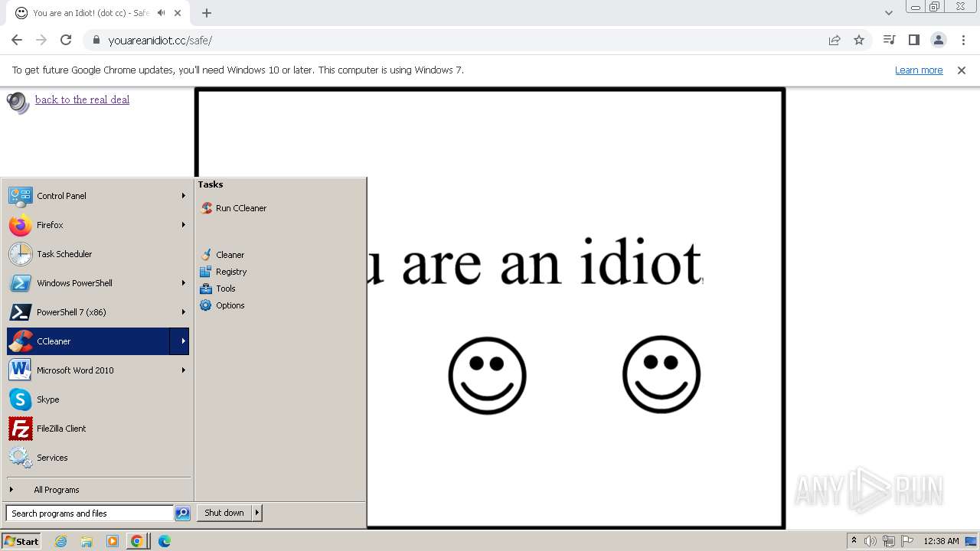Click back to the real deal link
Viewport: 980px width, 551px height.
tap(82, 99)
